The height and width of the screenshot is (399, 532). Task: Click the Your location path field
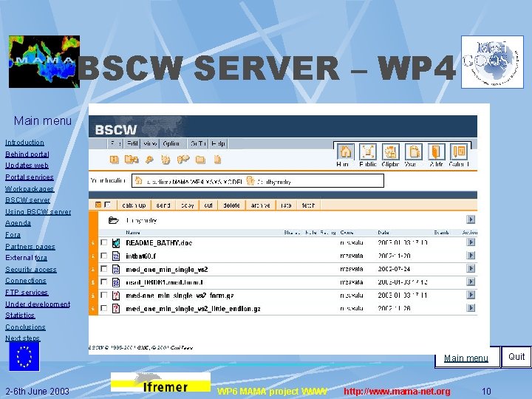pos(258,181)
